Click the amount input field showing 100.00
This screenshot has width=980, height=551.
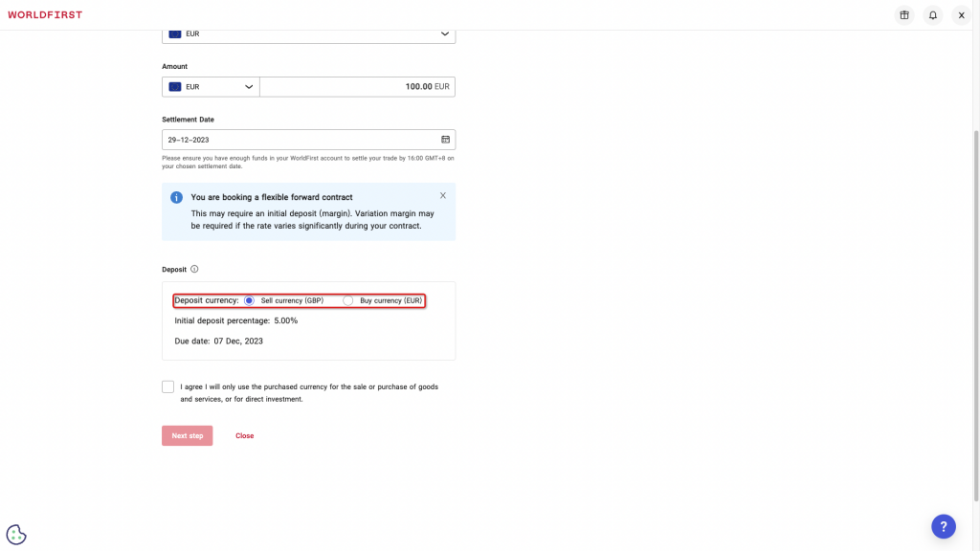[356, 87]
